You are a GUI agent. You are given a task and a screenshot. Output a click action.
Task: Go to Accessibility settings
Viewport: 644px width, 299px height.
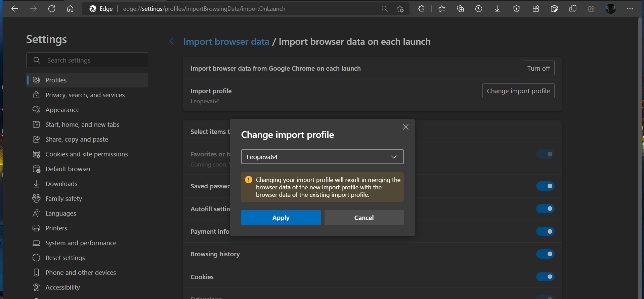(87, 287)
